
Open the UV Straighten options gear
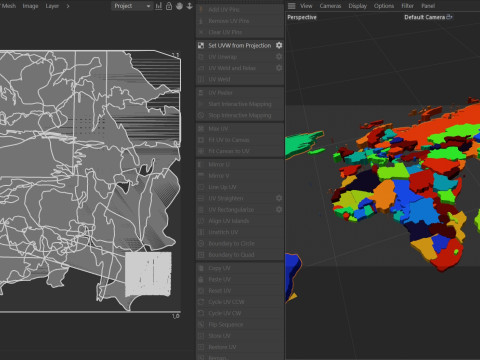tap(279, 198)
